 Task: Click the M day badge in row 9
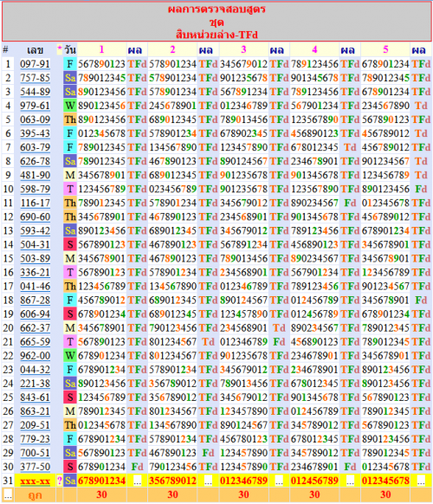coord(70,175)
